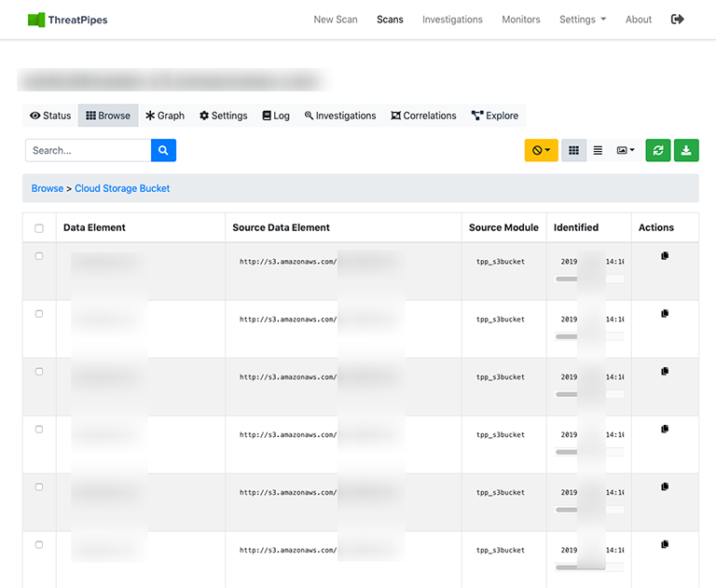Viewport: 716px width, 588px height.
Task: Switch to the Graph tab
Action: click(165, 116)
